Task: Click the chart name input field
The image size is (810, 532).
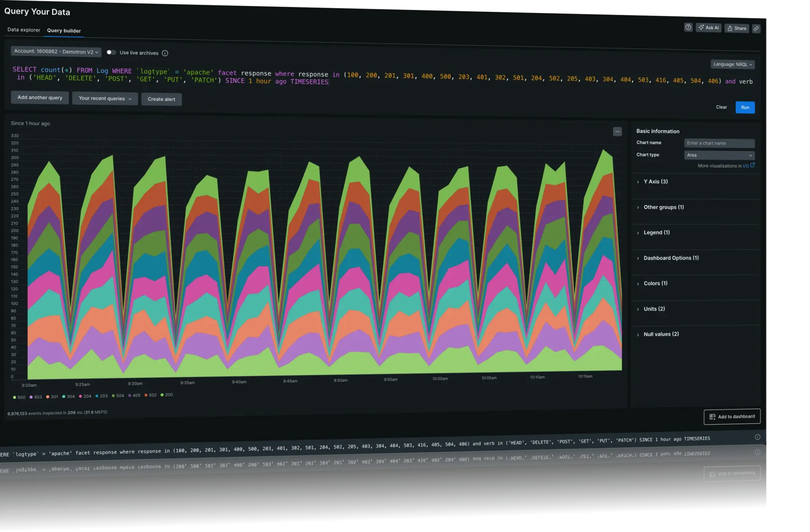Action: click(x=719, y=142)
